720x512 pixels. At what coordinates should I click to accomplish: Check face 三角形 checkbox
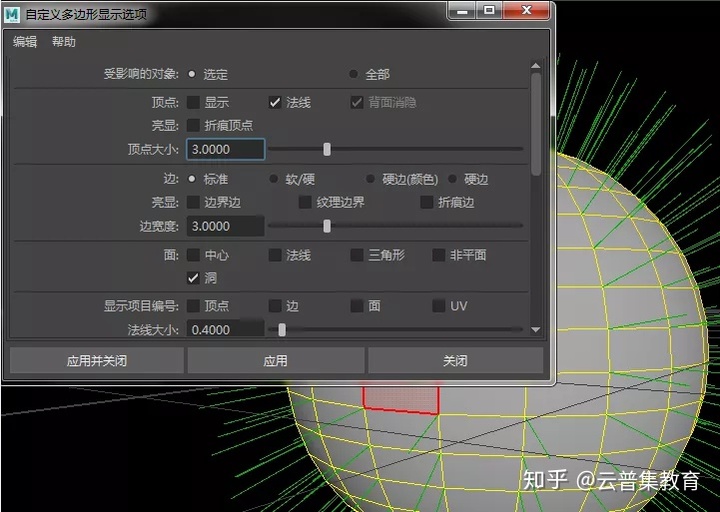(x=357, y=255)
